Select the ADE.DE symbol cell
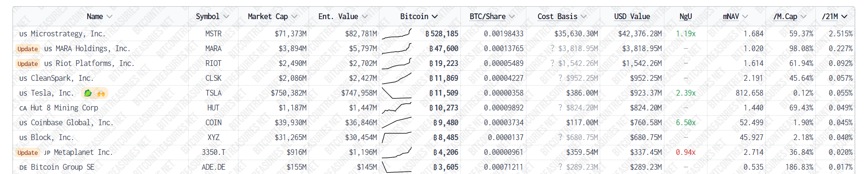This screenshot has height=174, width=868. tap(213, 167)
